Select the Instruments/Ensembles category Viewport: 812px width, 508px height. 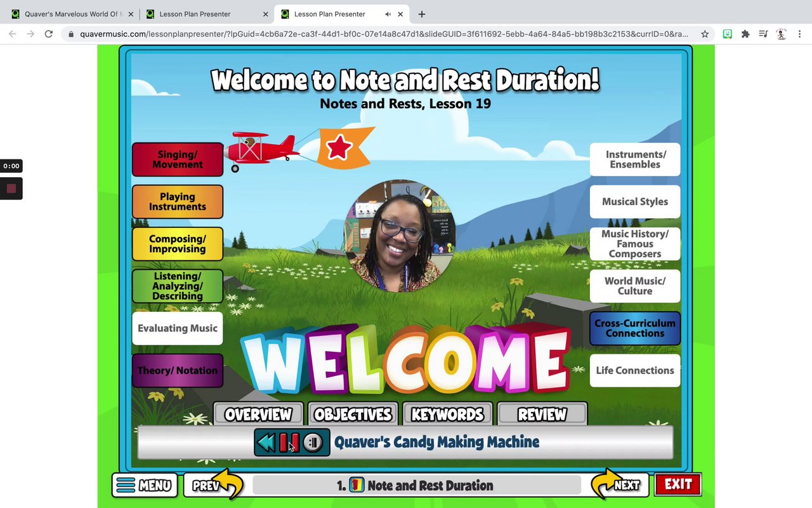pyautogui.click(x=635, y=159)
